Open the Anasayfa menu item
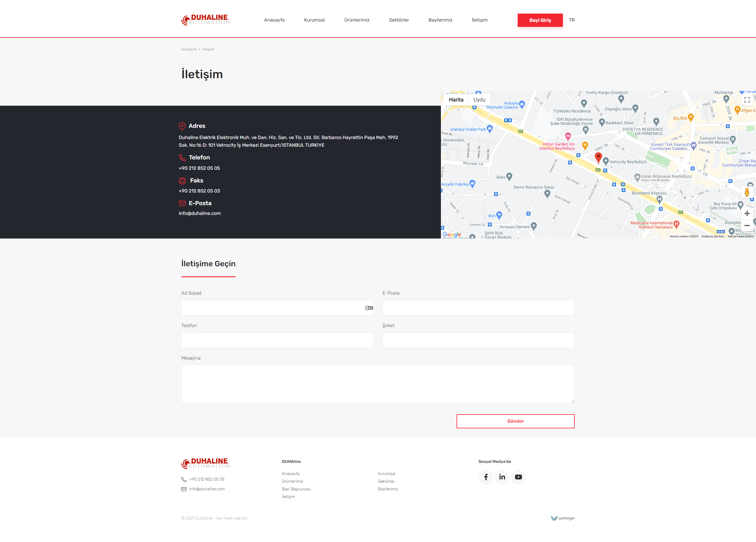 [x=274, y=20]
